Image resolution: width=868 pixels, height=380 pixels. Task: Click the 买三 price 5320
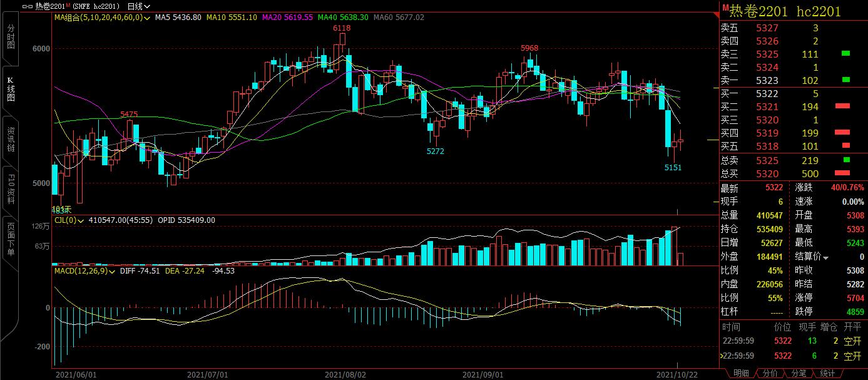point(767,120)
